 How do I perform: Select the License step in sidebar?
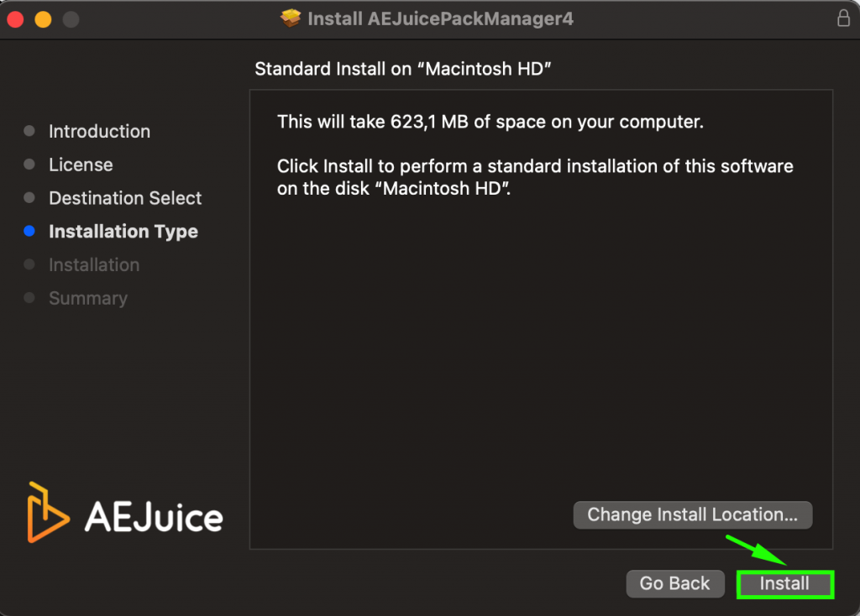(x=81, y=164)
